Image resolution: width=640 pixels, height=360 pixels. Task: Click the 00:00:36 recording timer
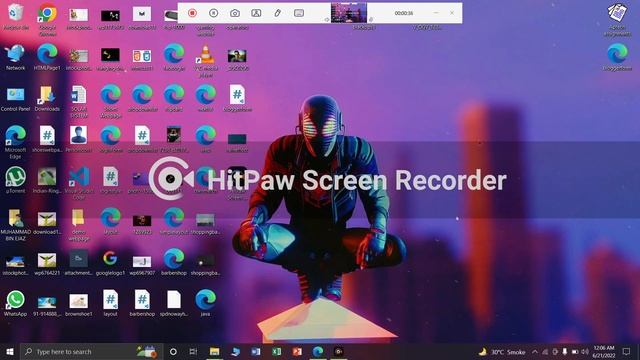(404, 13)
